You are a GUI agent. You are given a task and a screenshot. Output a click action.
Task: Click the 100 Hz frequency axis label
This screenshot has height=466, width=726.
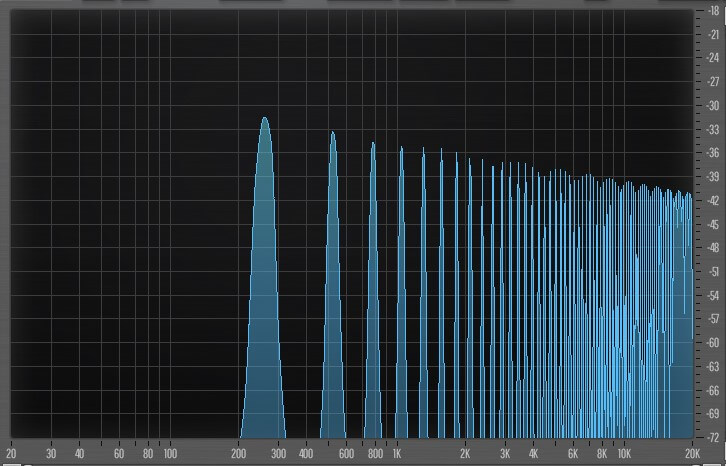click(x=169, y=453)
